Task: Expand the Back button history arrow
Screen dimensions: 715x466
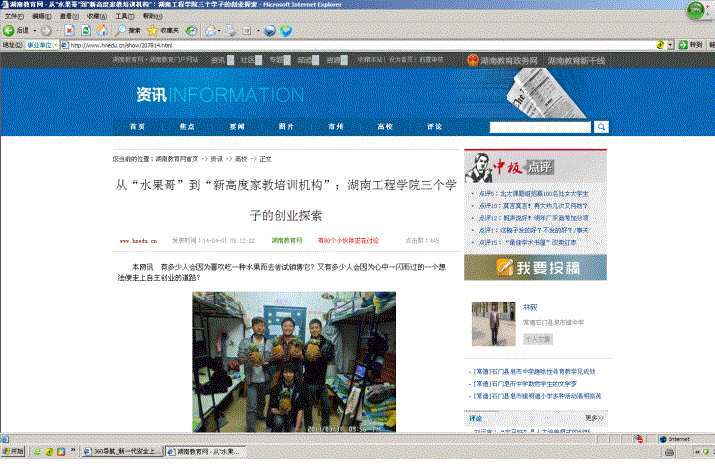Action: click(35, 31)
